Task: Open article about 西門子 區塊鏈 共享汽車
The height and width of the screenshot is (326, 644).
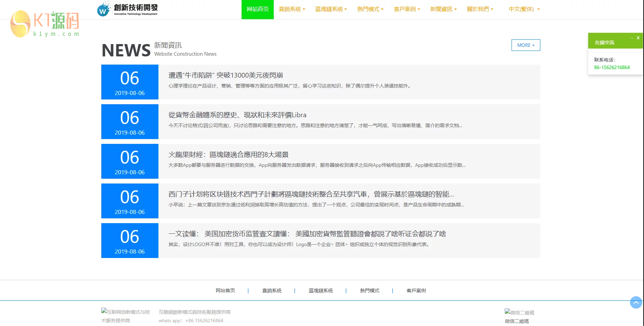Action: click(x=311, y=194)
